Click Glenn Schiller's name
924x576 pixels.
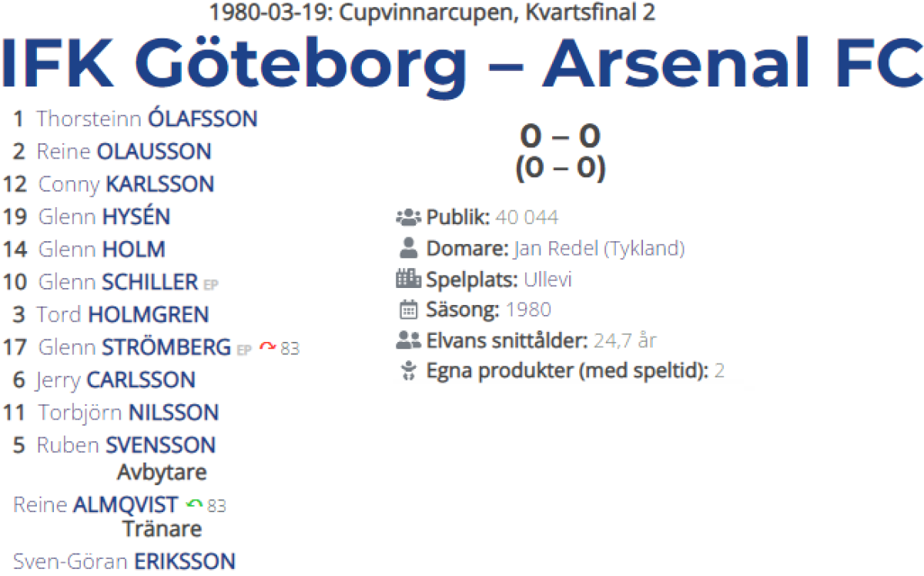118,283
